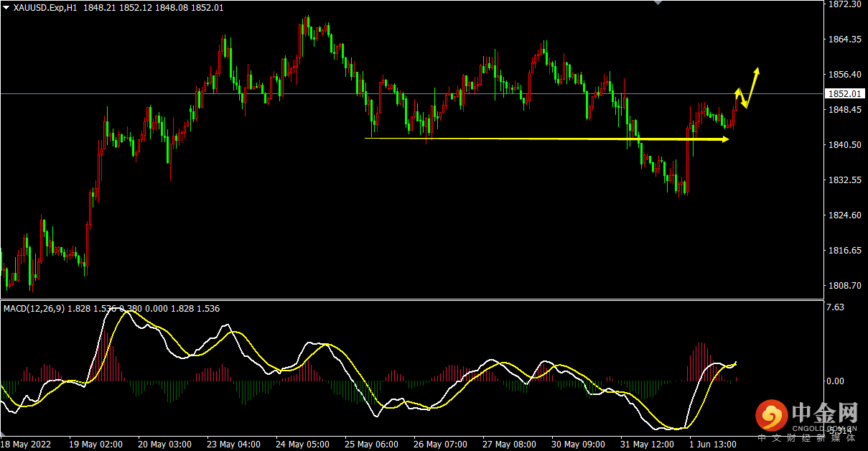Click the MACD(12,26,9) indicator label
This screenshot has width=868, height=451.
coord(34,308)
